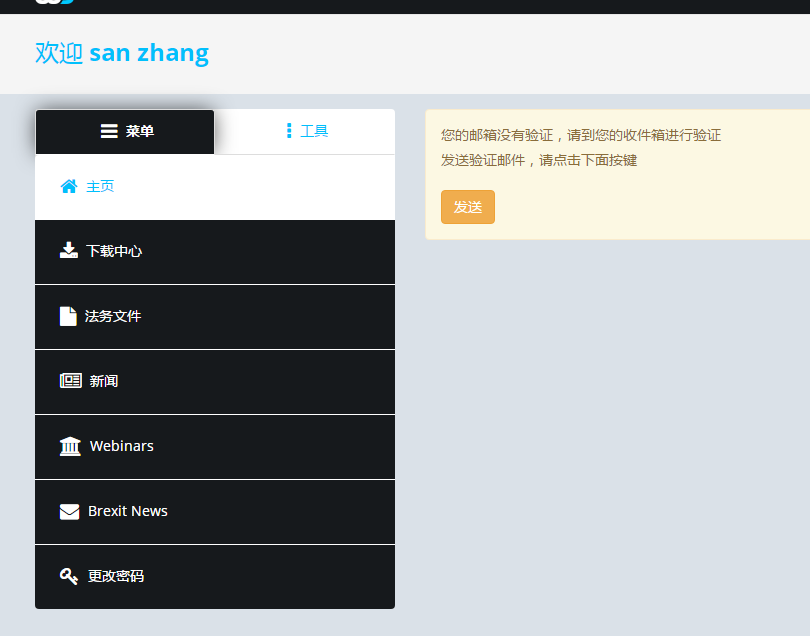
Task: Click the home icon next to 主页
Action: pos(69,187)
